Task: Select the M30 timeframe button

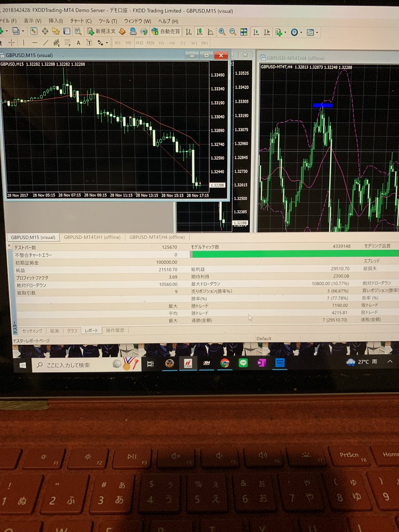Action: (x=151, y=43)
